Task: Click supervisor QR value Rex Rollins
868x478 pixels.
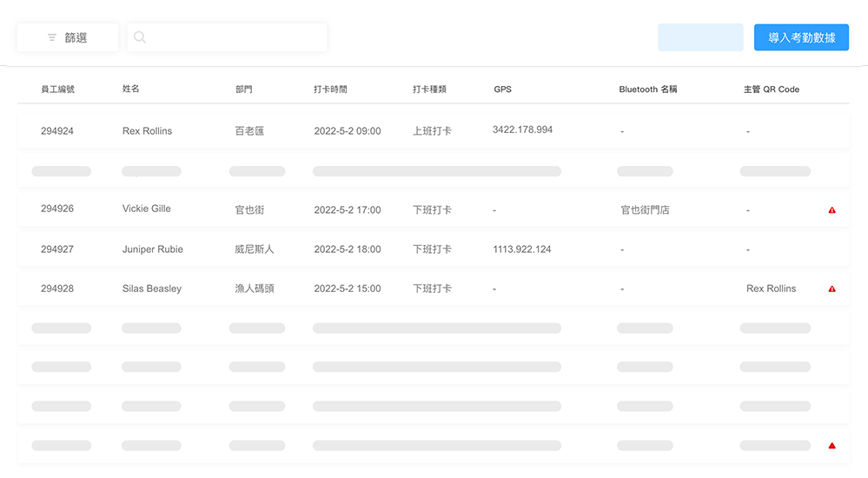Action: (772, 289)
